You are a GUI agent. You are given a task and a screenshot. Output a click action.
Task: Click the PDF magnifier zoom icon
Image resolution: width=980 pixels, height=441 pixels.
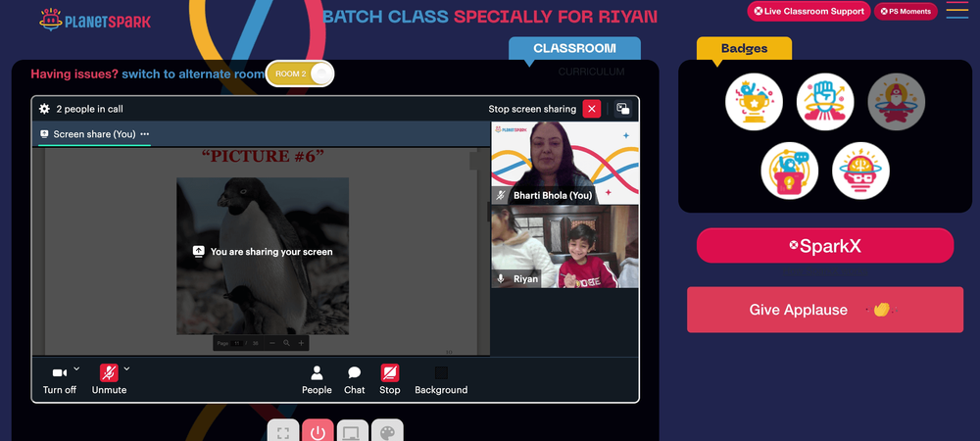point(286,343)
